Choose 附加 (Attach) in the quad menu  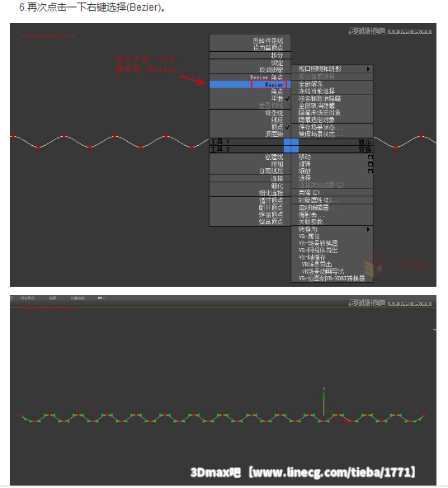[x=277, y=164]
